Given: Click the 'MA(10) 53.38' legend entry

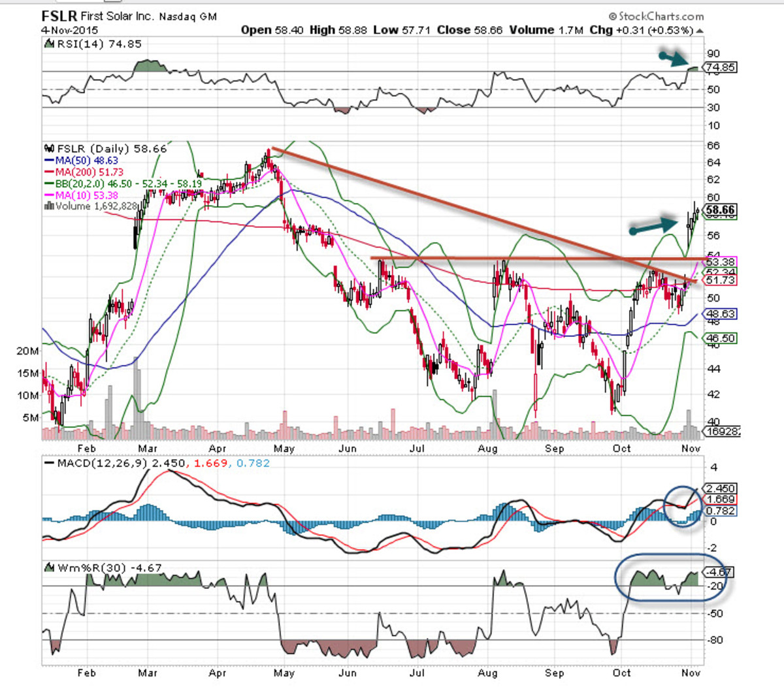Looking at the screenshot, I should [x=87, y=195].
